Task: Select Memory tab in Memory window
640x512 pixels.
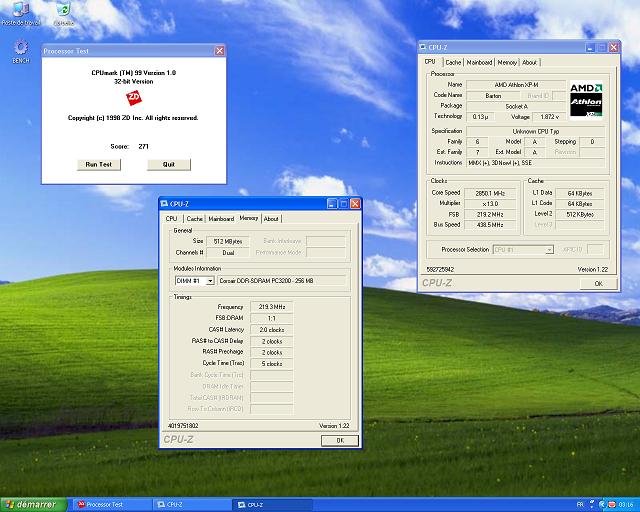Action: click(249, 218)
